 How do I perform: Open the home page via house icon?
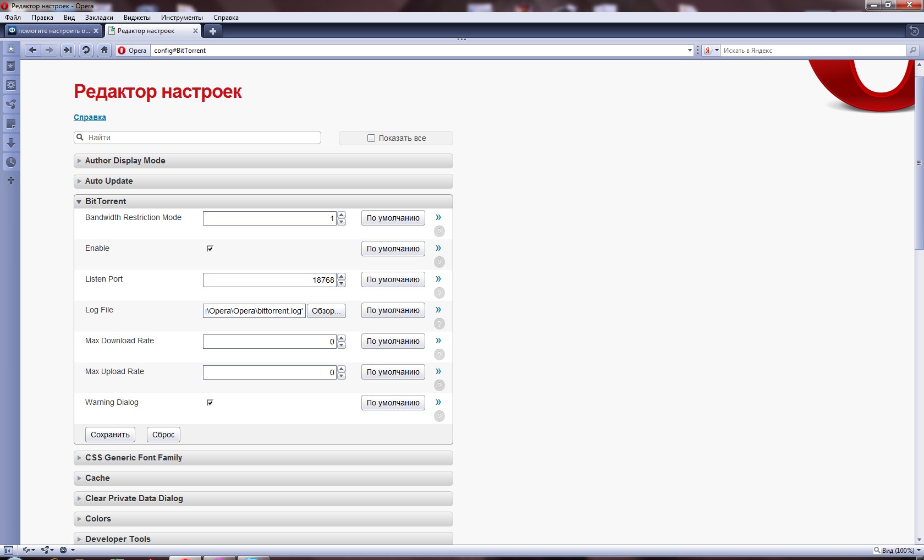104,50
